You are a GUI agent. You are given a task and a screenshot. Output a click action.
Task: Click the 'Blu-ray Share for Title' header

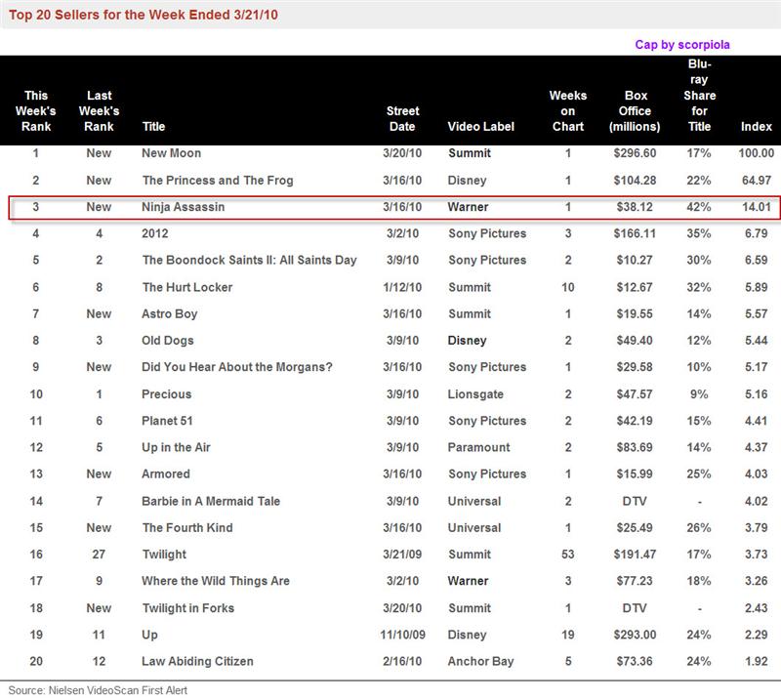(x=699, y=95)
